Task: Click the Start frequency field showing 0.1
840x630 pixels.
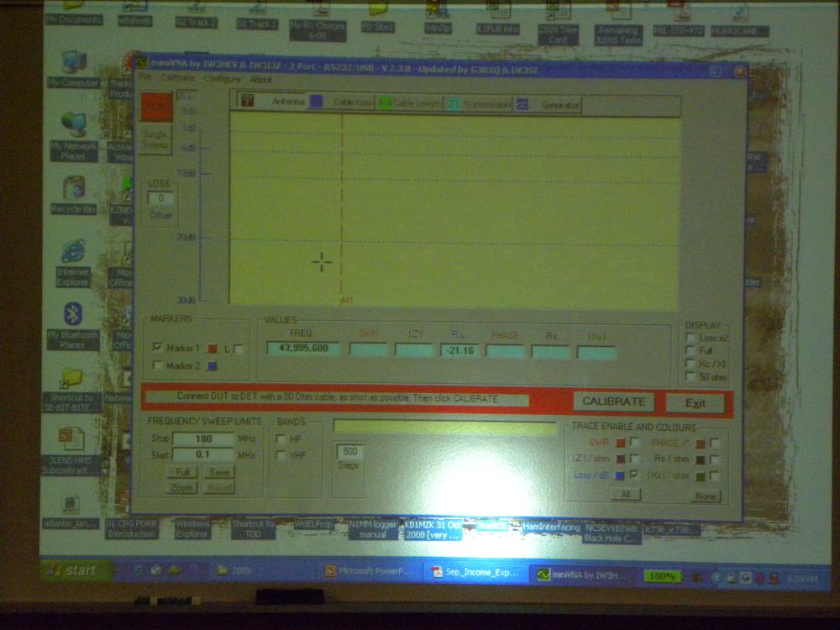Action: pyautogui.click(x=203, y=454)
